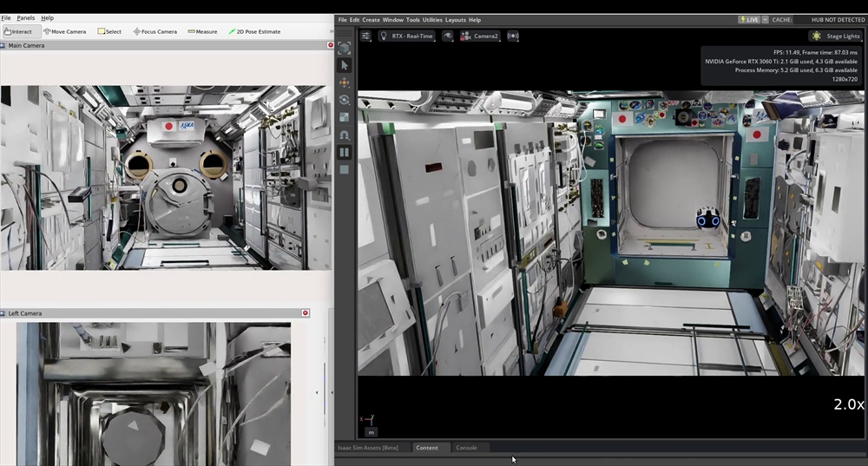Toggle viewport visibility eye icon
This screenshot has width=868, height=466.
coord(448,36)
